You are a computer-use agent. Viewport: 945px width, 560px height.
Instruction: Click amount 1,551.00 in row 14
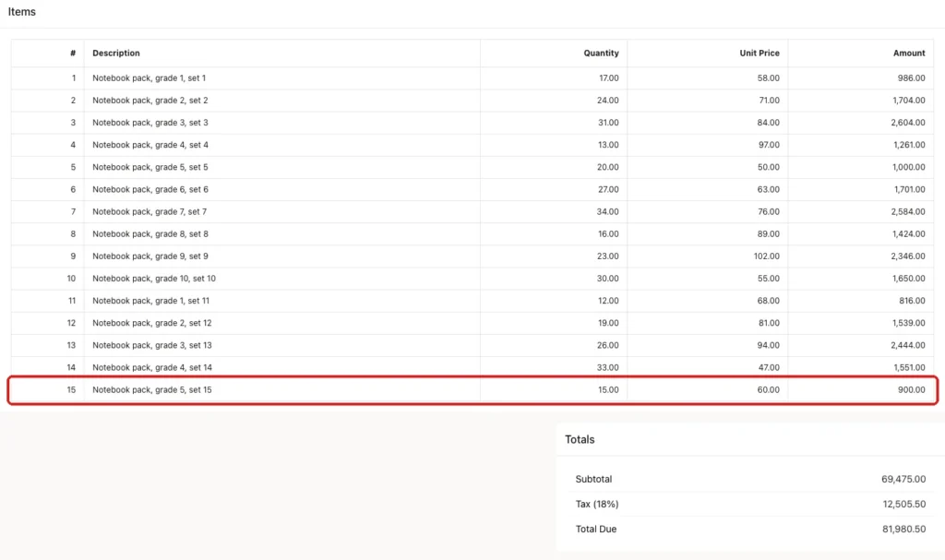point(909,368)
